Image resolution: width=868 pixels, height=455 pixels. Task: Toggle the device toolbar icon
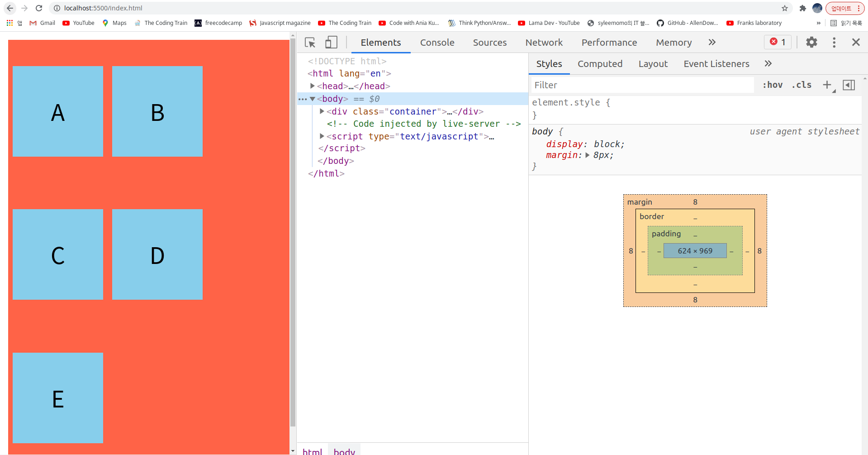point(331,43)
